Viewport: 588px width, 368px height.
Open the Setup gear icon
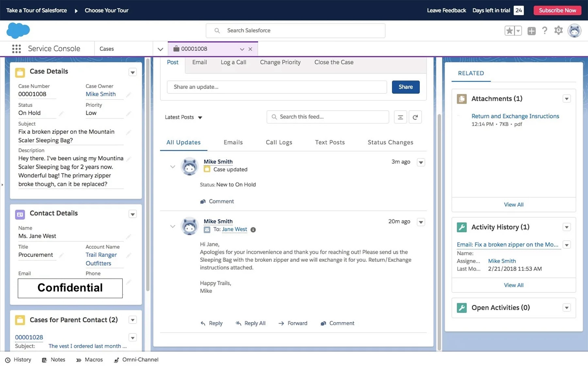point(559,30)
